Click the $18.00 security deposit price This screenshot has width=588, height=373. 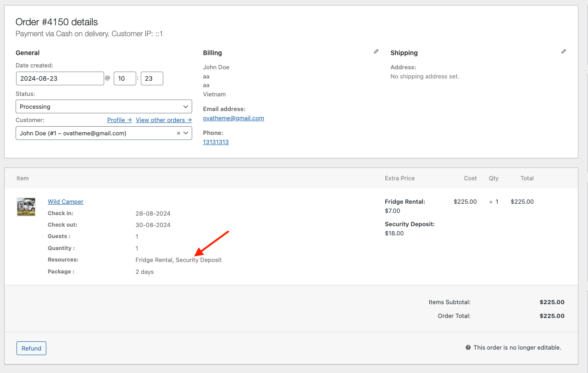394,233
